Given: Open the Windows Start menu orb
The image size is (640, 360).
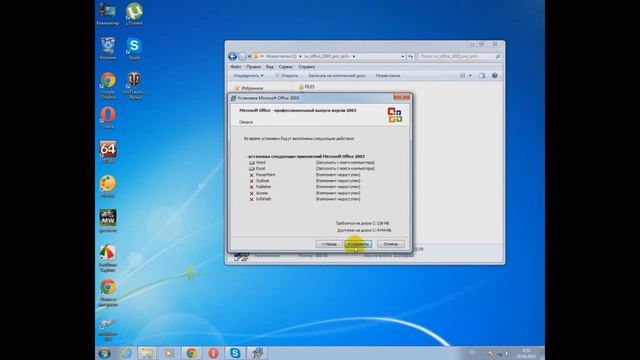Looking at the screenshot, I should [104, 353].
